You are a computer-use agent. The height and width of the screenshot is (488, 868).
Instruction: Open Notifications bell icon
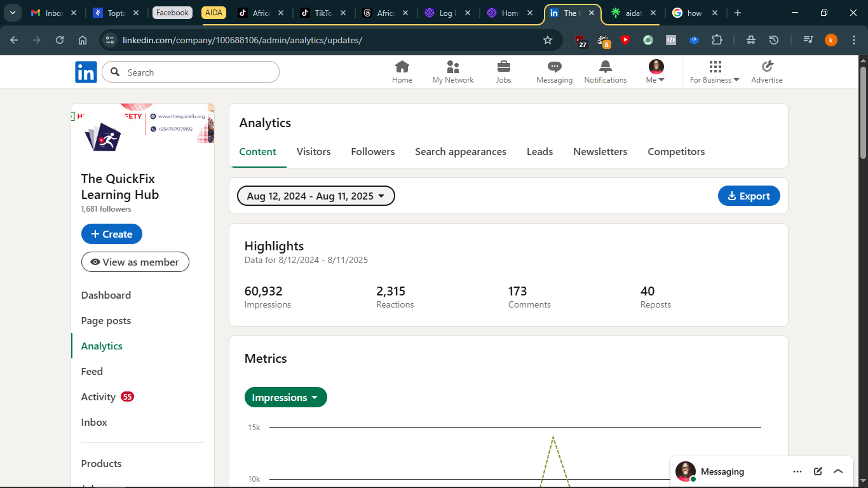(605, 67)
